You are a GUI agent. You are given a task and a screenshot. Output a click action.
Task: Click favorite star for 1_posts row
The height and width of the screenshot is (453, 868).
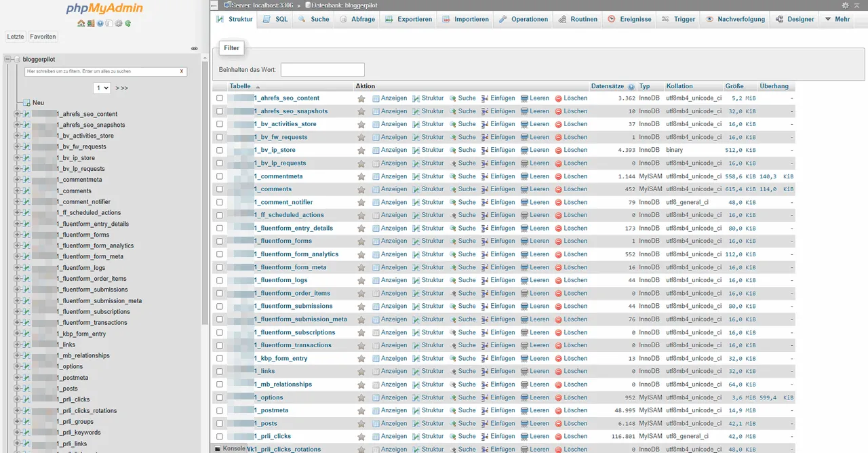[361, 424]
